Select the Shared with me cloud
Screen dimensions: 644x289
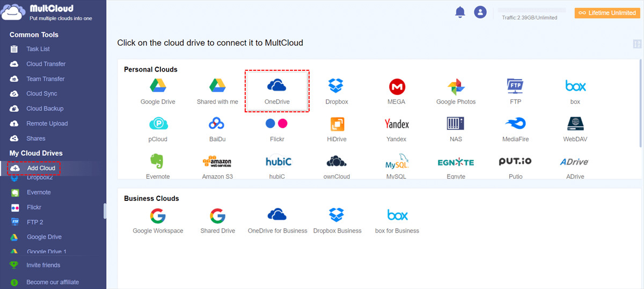coord(217,91)
